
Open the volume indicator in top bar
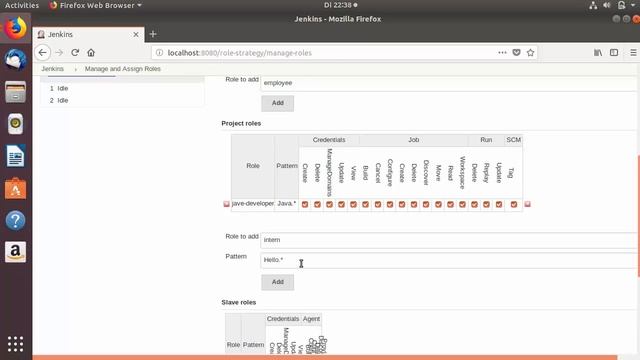click(607, 5)
